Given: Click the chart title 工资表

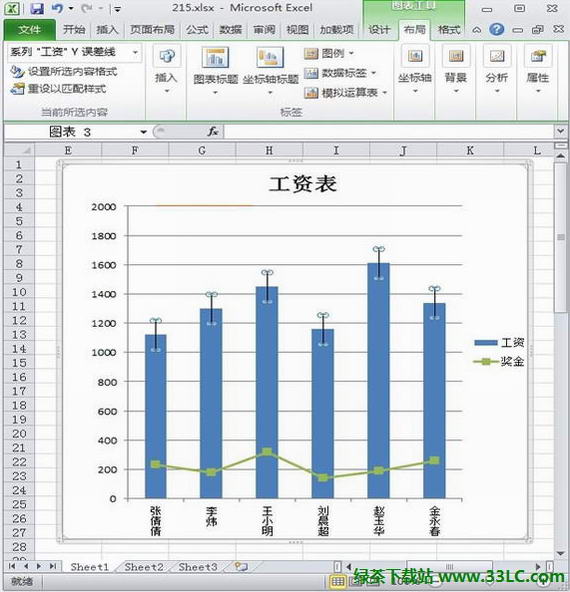Looking at the screenshot, I should point(302,183).
